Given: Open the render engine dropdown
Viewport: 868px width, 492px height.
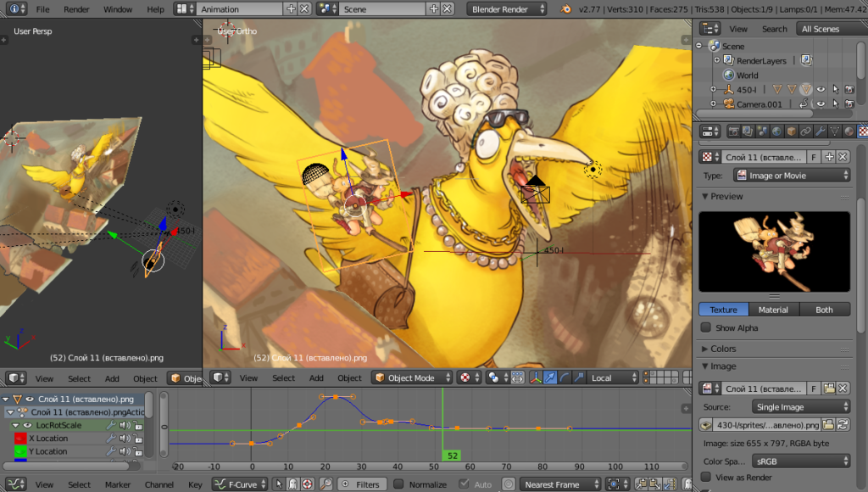Looking at the screenshot, I should (x=507, y=8).
